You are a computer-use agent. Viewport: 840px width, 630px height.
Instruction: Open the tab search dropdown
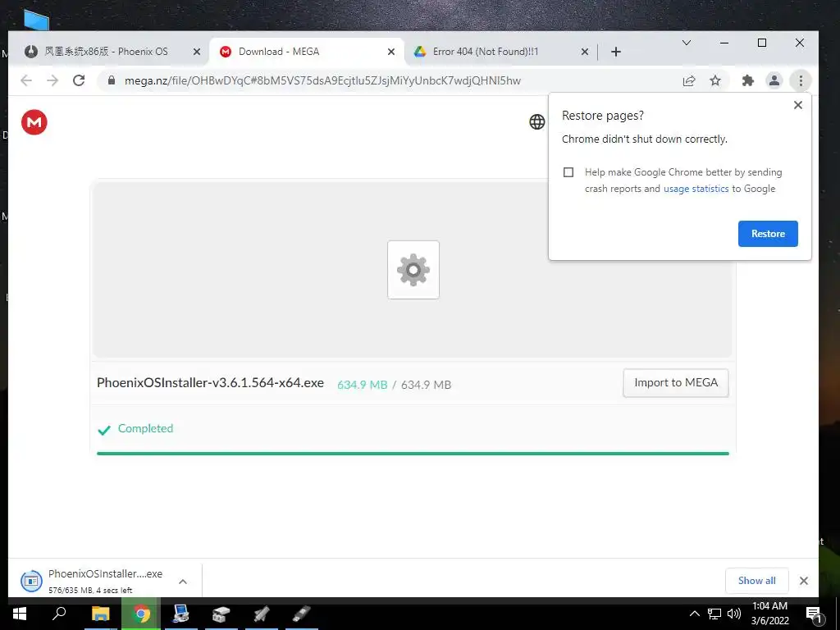pyautogui.click(x=687, y=43)
